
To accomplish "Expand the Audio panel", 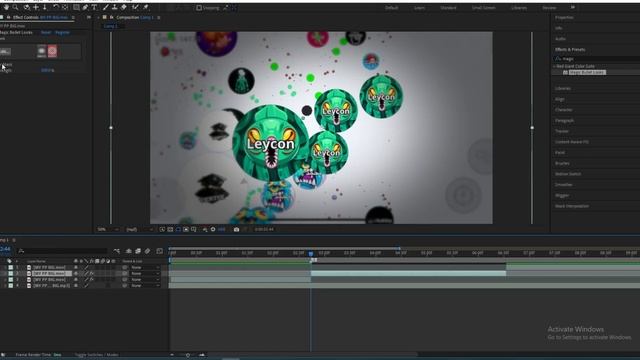I will [560, 39].
